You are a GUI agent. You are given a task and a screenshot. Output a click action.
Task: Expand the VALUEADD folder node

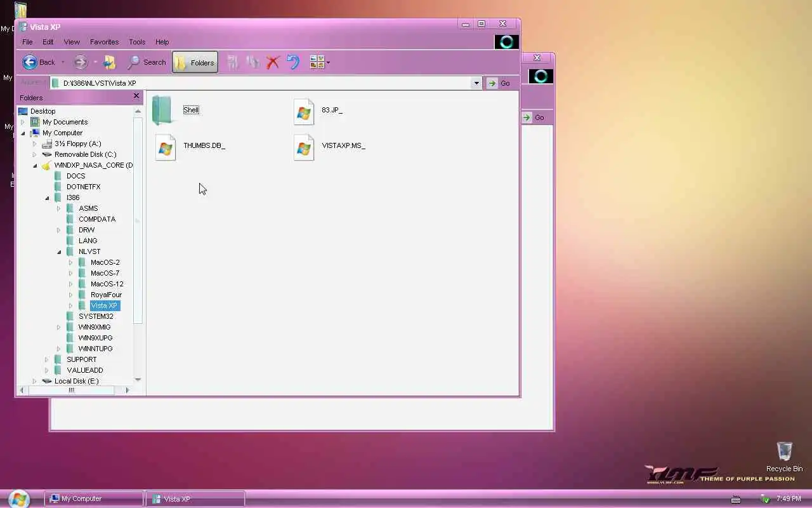tap(47, 370)
